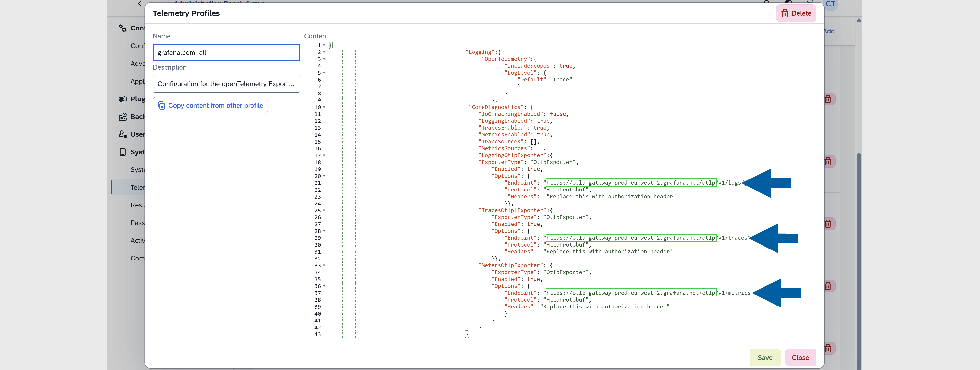Copy content from other profile

pyautogui.click(x=210, y=105)
